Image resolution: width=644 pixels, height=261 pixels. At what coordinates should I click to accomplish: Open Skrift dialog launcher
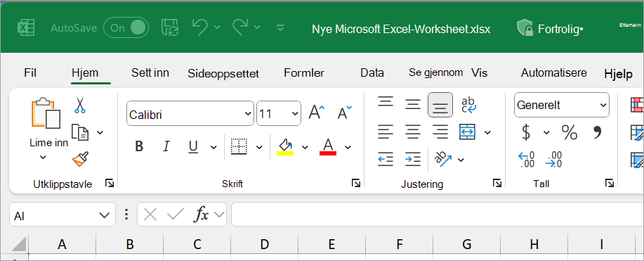tap(356, 183)
